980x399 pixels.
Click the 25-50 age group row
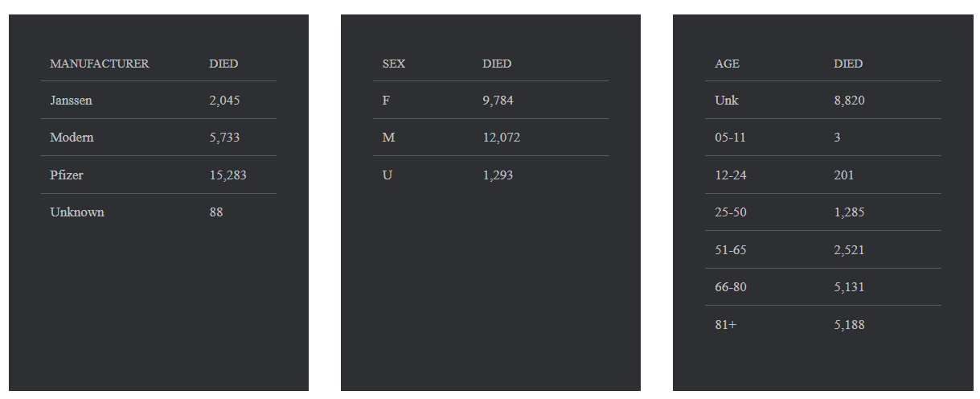coord(730,212)
